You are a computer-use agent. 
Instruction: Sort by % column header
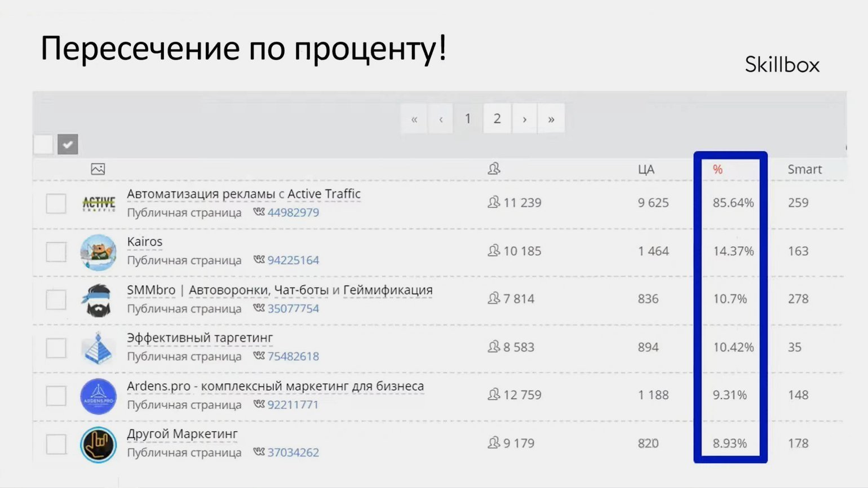click(x=718, y=170)
